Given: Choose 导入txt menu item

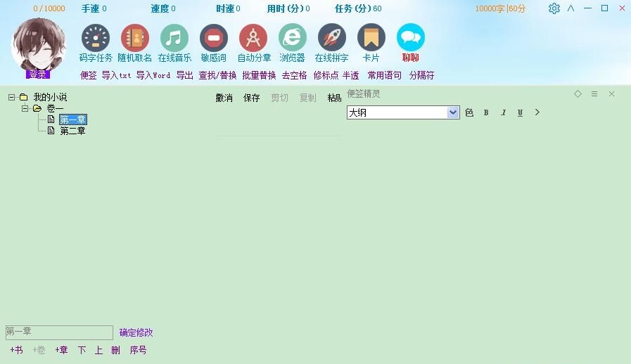Looking at the screenshot, I should click(x=116, y=75).
